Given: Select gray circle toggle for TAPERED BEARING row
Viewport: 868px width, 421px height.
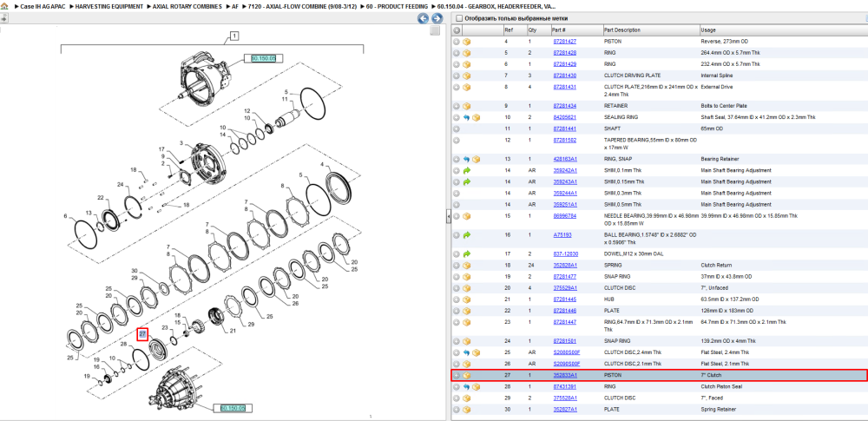Looking at the screenshot, I should [x=457, y=140].
